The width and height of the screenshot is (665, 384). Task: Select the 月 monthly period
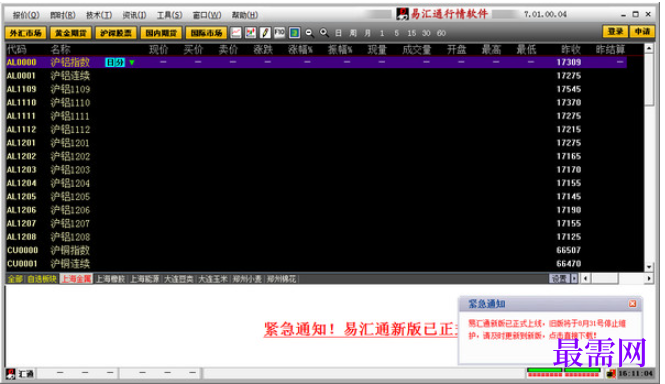pyautogui.click(x=367, y=33)
